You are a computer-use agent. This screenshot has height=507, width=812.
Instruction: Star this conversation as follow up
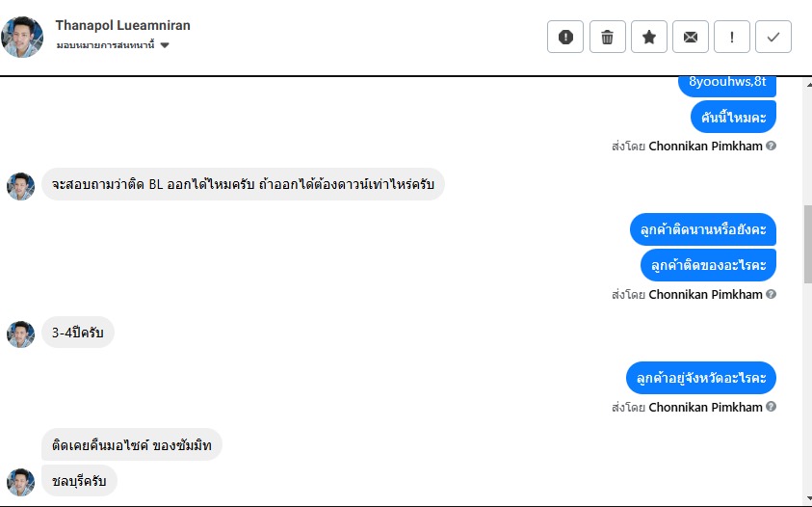point(649,38)
